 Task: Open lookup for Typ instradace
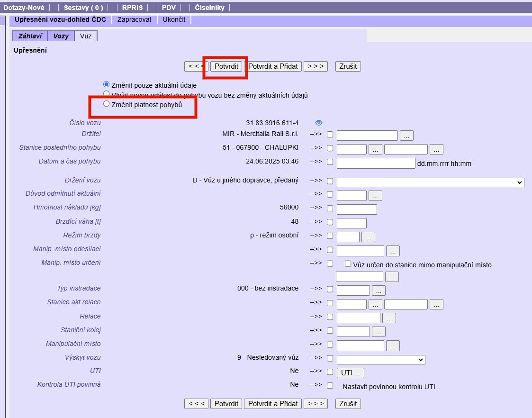(x=379, y=291)
